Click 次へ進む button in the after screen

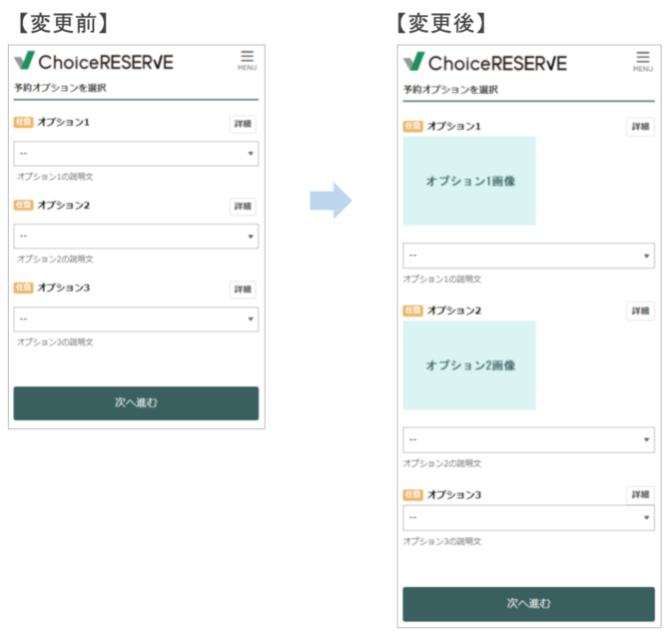tap(529, 604)
